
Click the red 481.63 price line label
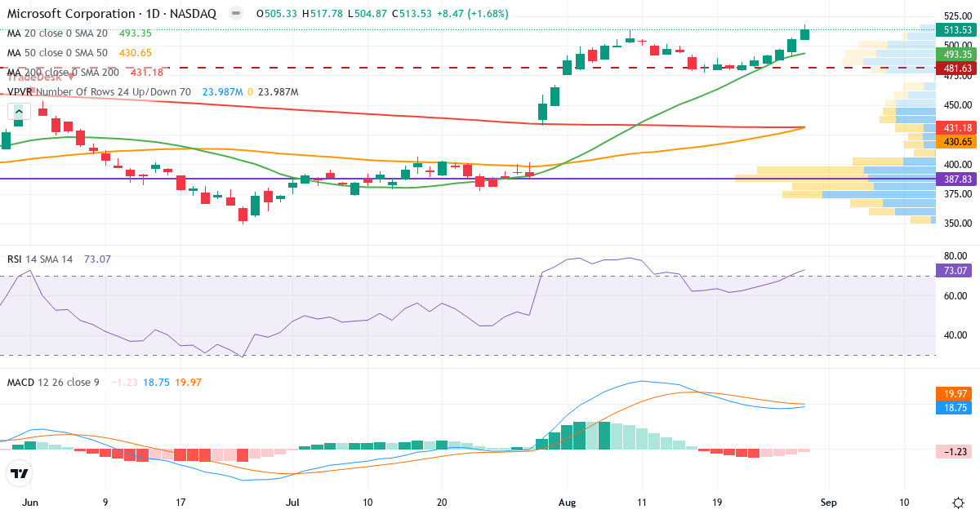(x=956, y=68)
